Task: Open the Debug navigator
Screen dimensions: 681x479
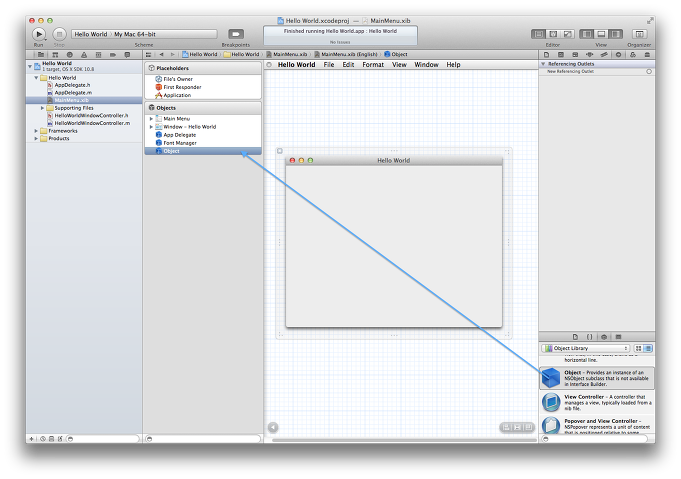Action: tap(98, 55)
